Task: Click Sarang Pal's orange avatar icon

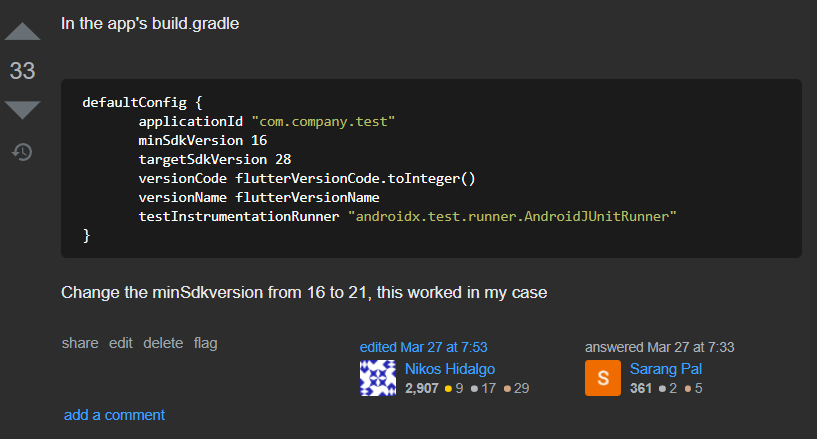Action: pyautogui.click(x=603, y=378)
